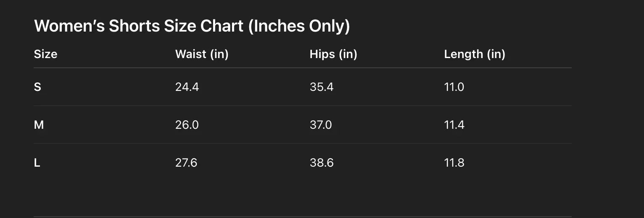The width and height of the screenshot is (644, 218).
Task: Click the Women's Shorts Size Chart title
Action: point(192,26)
